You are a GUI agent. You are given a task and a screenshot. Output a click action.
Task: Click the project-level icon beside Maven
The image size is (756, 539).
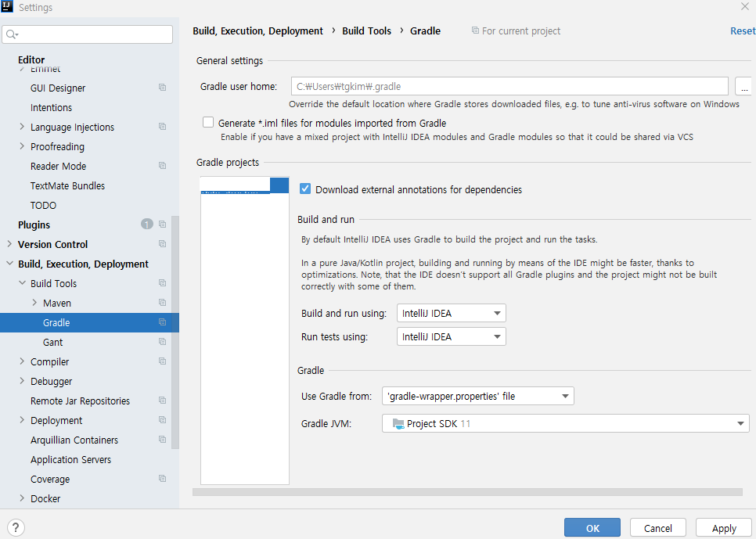point(163,302)
